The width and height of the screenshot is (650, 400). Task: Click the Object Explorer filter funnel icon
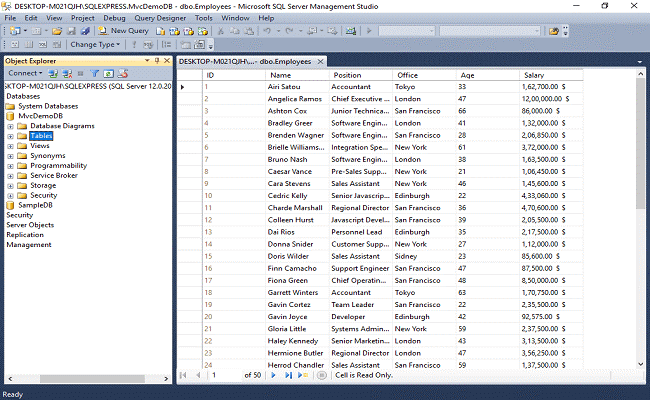(95, 74)
